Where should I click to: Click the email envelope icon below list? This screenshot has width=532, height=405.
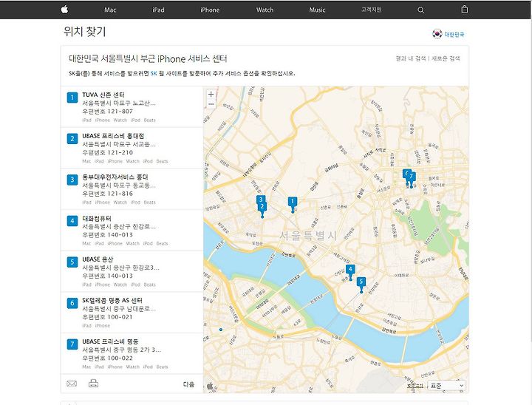tap(72, 384)
